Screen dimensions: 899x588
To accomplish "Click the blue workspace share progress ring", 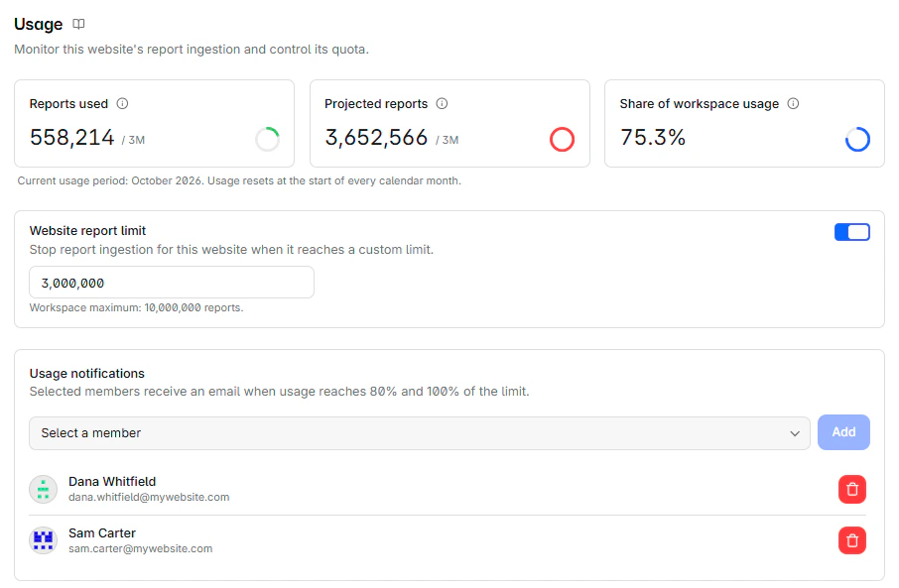I will [x=857, y=139].
